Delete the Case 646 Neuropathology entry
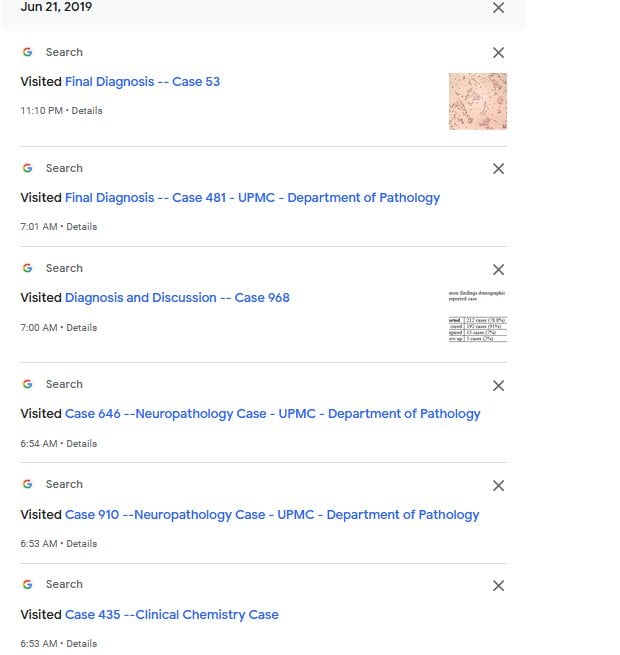This screenshot has height=655, width=620. [x=498, y=386]
